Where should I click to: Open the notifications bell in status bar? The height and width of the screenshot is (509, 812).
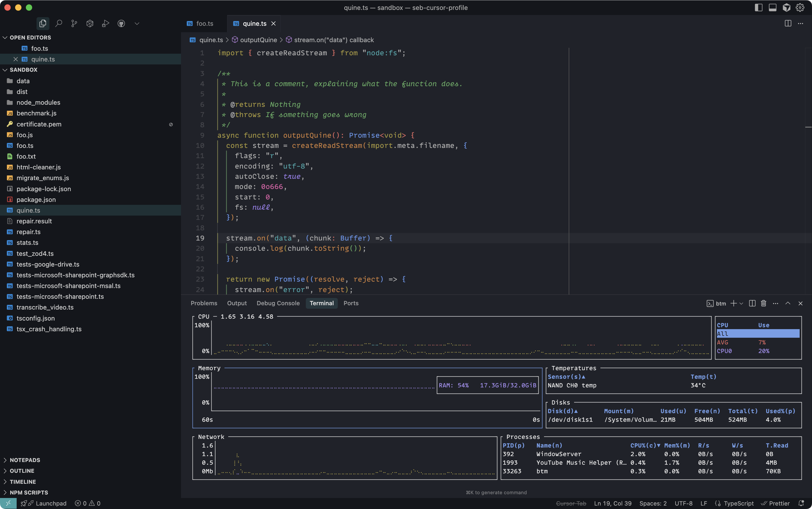801,503
